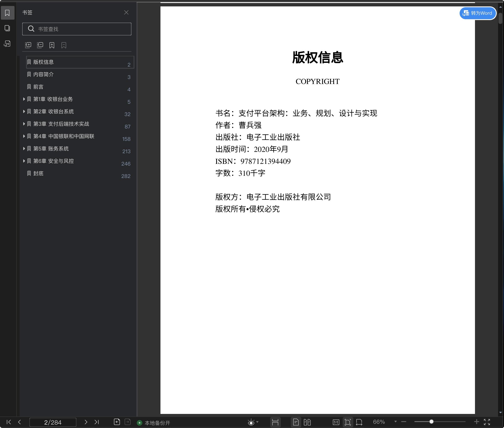Go to the first page
The height and width of the screenshot is (428, 504).
pyautogui.click(x=9, y=422)
